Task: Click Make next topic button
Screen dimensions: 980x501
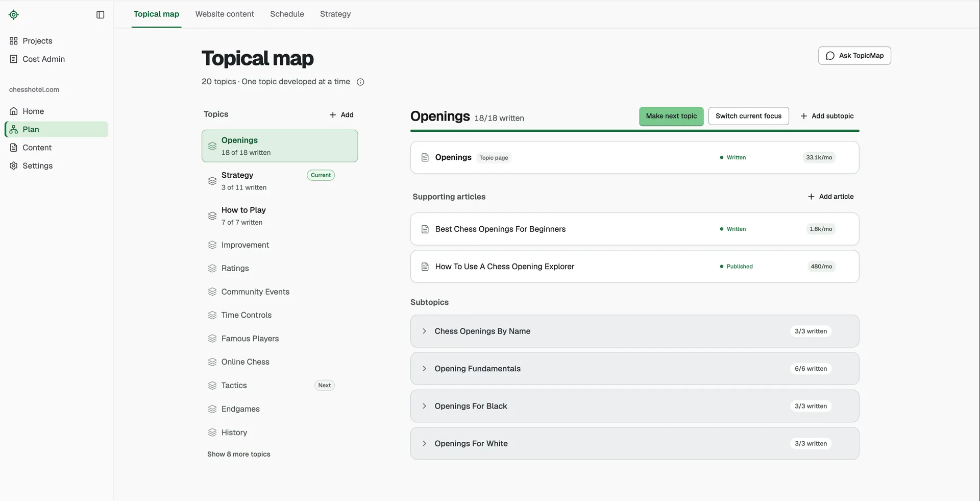Action: (x=671, y=116)
